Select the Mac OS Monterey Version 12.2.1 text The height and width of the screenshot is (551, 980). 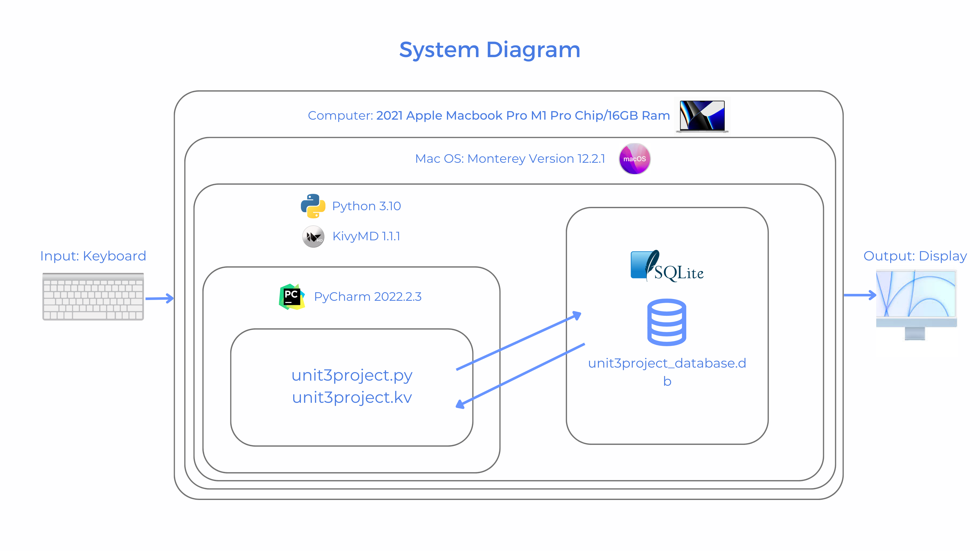[510, 159]
